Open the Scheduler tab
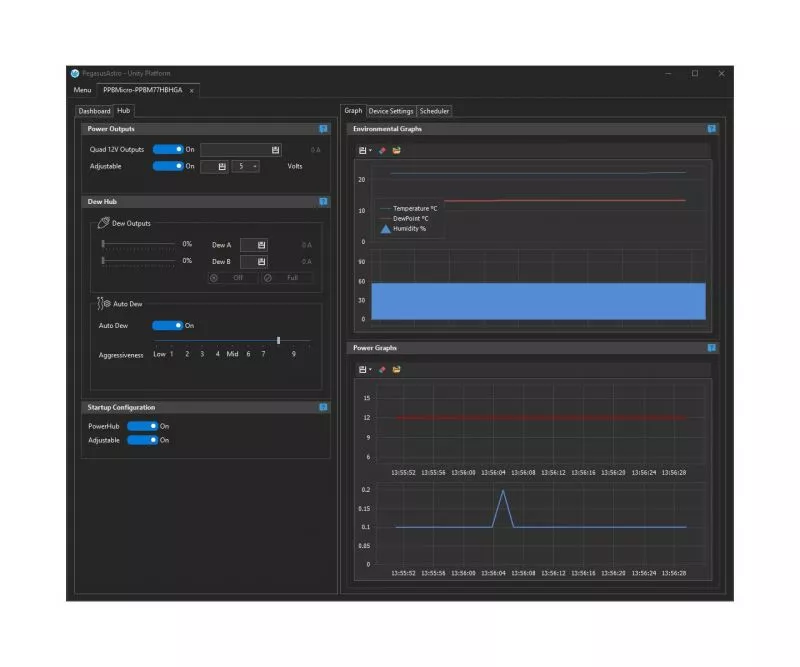This screenshot has width=800, height=667. [x=434, y=111]
